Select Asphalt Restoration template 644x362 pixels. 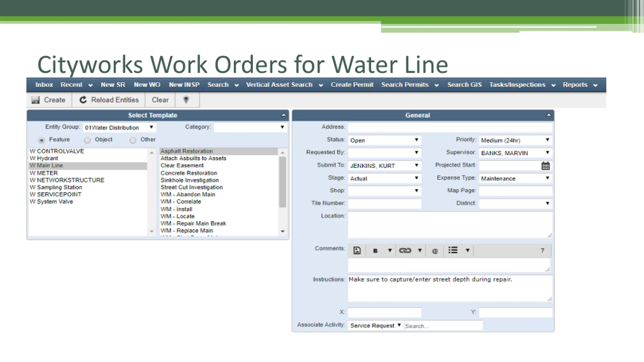pyautogui.click(x=219, y=151)
